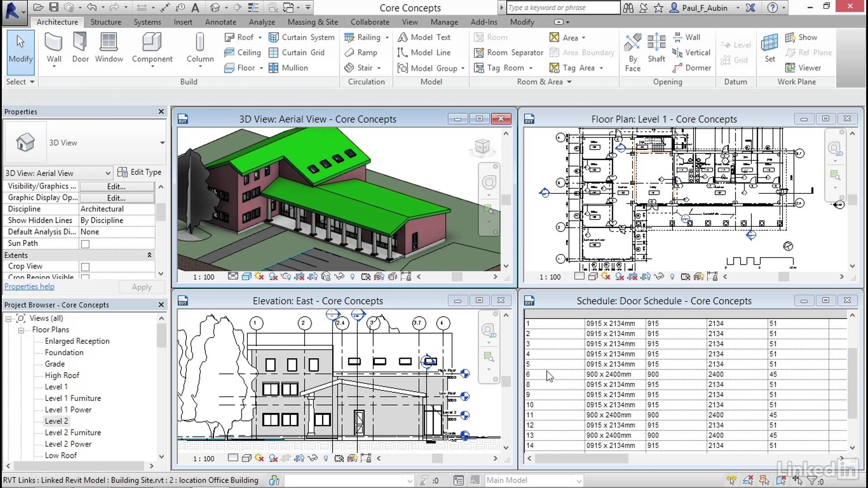Click the Door Schedule horizontal scrollbar

click(x=582, y=458)
